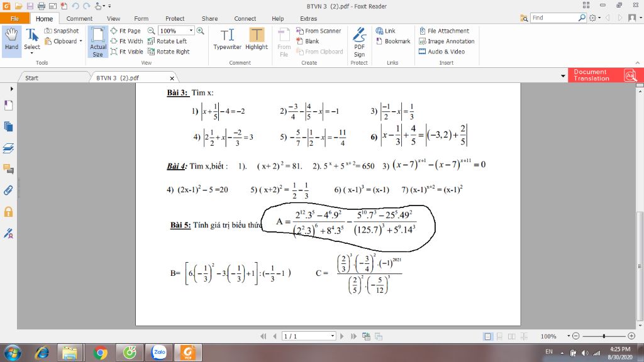Viewport: 644px width, 362px height.
Task: Click the status bar zoom in plus button
Action: [x=631, y=336]
